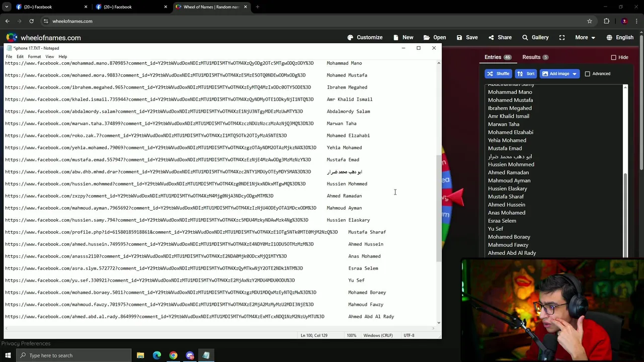Open Discord from the taskbar

click(190, 355)
